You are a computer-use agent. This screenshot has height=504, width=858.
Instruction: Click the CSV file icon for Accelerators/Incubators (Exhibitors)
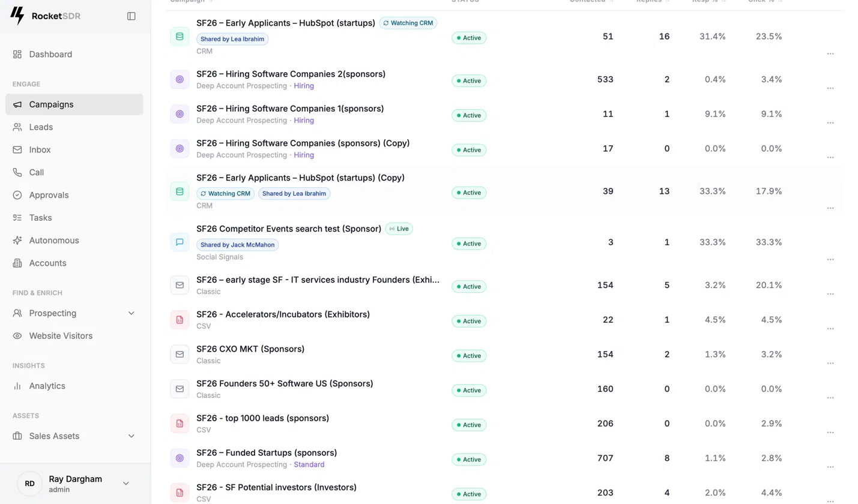pyautogui.click(x=180, y=320)
